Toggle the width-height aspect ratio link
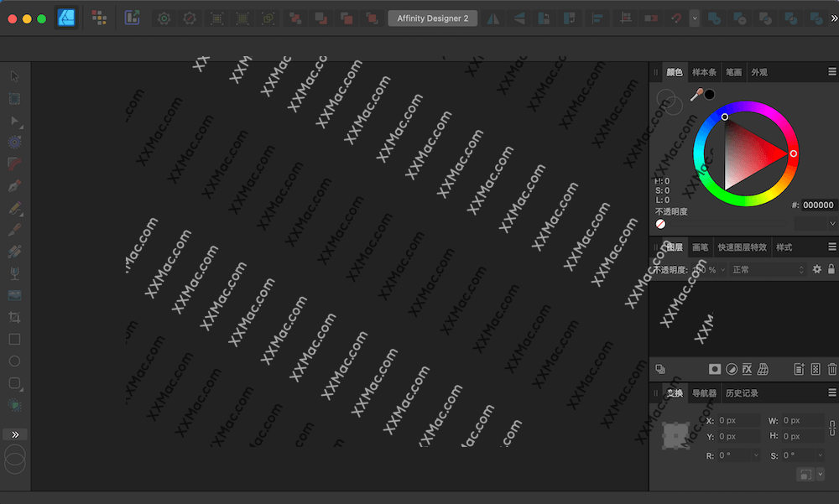Screen dimensions: 839x504 pyautogui.click(x=832, y=429)
